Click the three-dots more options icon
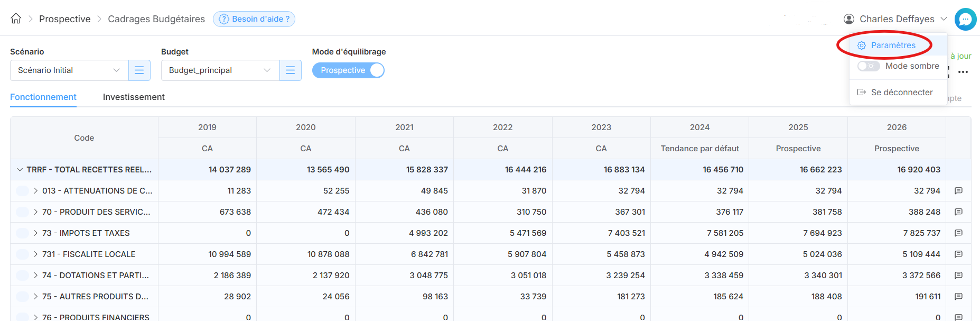Image resolution: width=980 pixels, height=321 pixels. pos(963,72)
